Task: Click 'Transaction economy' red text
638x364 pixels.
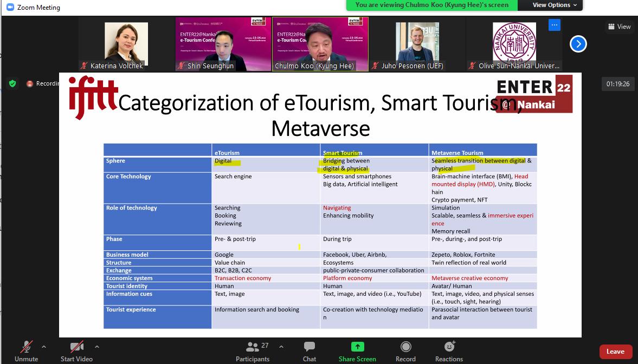Action: coord(243,278)
